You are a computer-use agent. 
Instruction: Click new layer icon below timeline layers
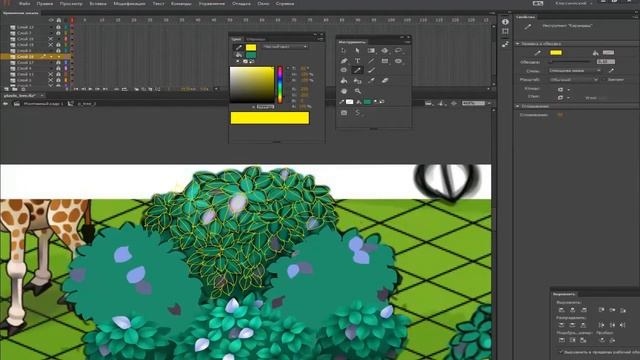pos(6,89)
